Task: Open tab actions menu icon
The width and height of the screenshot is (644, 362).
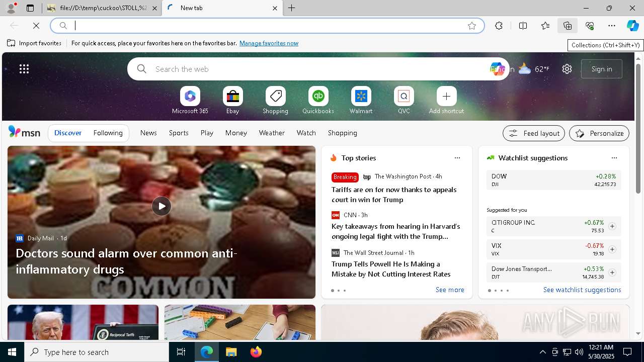Action: tap(30, 8)
